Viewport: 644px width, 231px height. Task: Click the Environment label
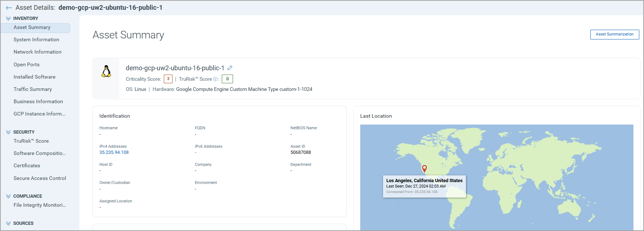click(x=206, y=183)
